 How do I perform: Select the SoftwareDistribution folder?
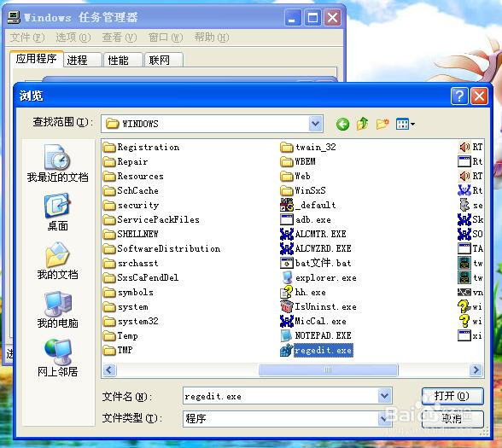click(161, 248)
